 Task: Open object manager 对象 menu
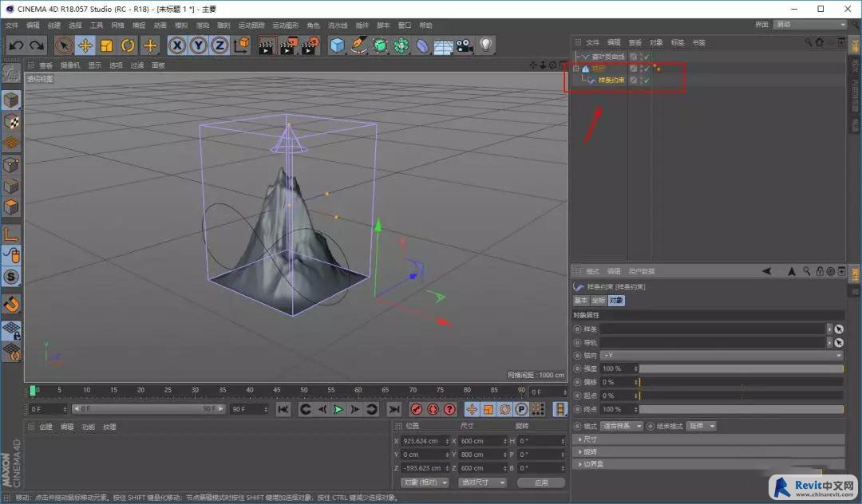click(x=656, y=42)
